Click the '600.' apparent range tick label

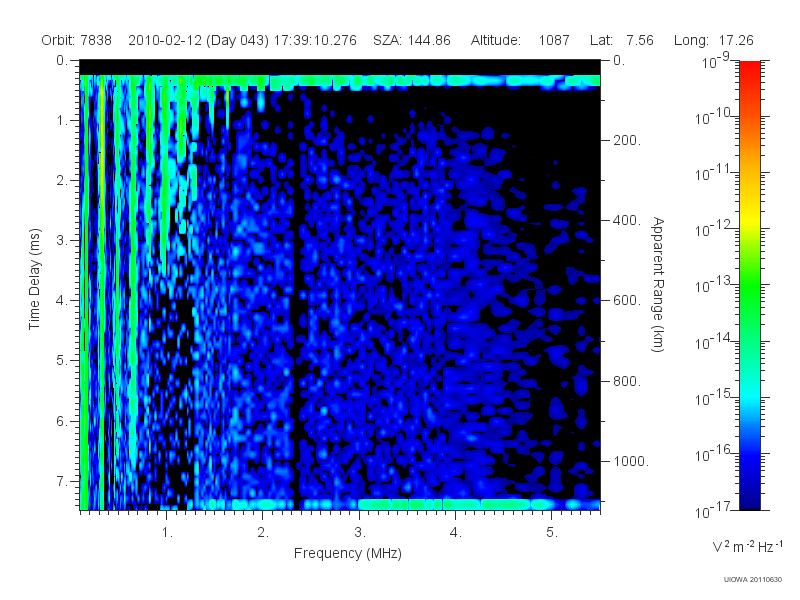click(627, 301)
